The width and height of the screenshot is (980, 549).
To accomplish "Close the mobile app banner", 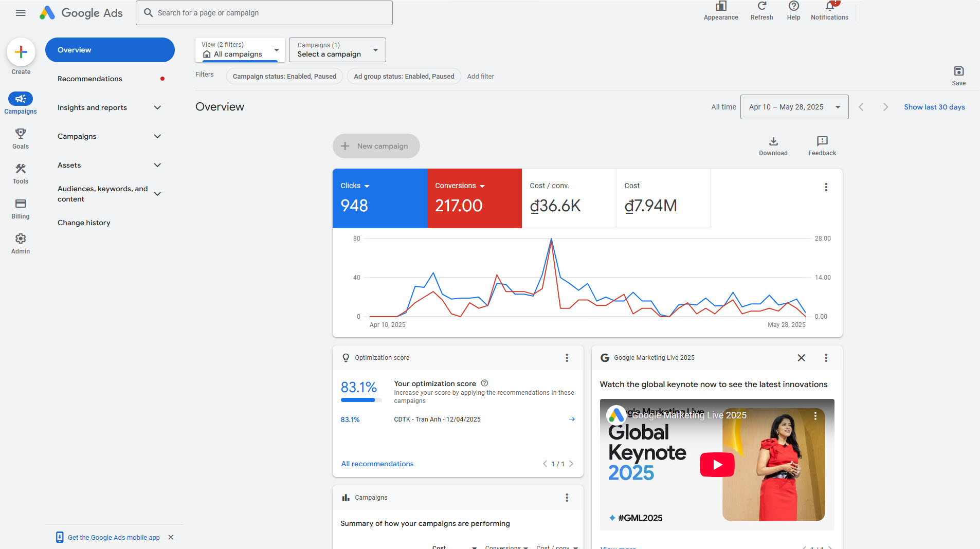I will coord(171,537).
